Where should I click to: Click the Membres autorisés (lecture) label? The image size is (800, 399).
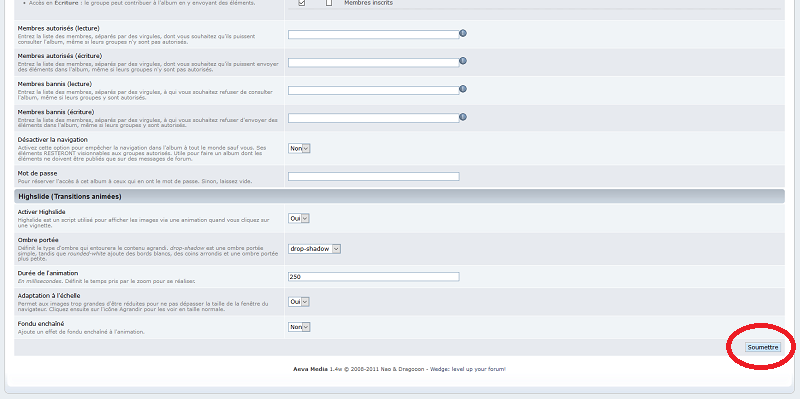click(59, 28)
